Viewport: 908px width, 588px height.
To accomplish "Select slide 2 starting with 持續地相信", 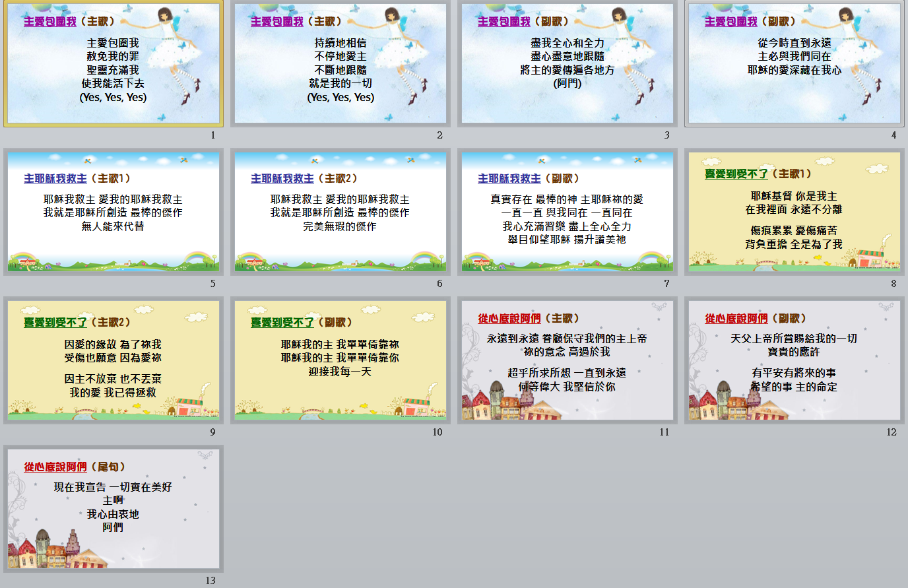I will pos(340,64).
